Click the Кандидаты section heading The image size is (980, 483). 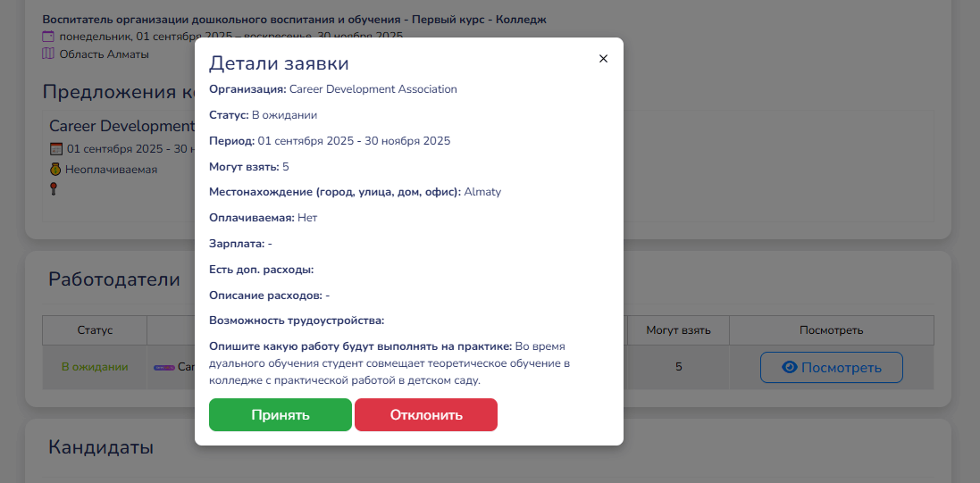pyautogui.click(x=101, y=447)
